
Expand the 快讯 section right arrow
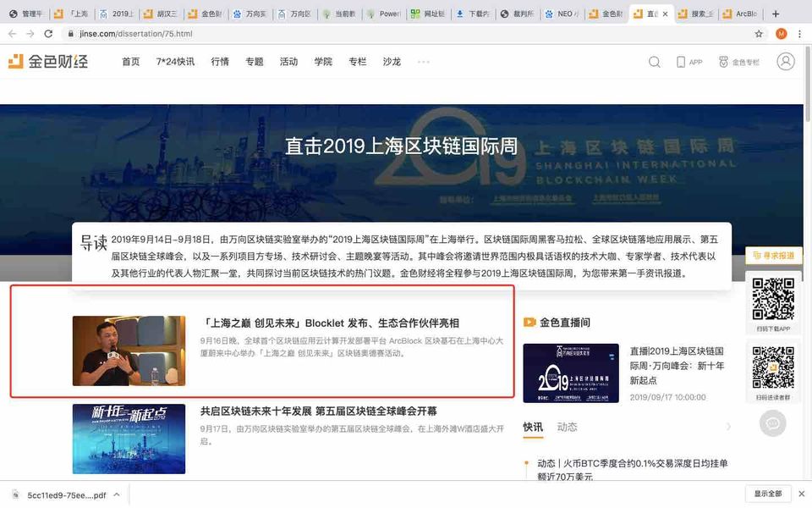pyautogui.click(x=729, y=428)
